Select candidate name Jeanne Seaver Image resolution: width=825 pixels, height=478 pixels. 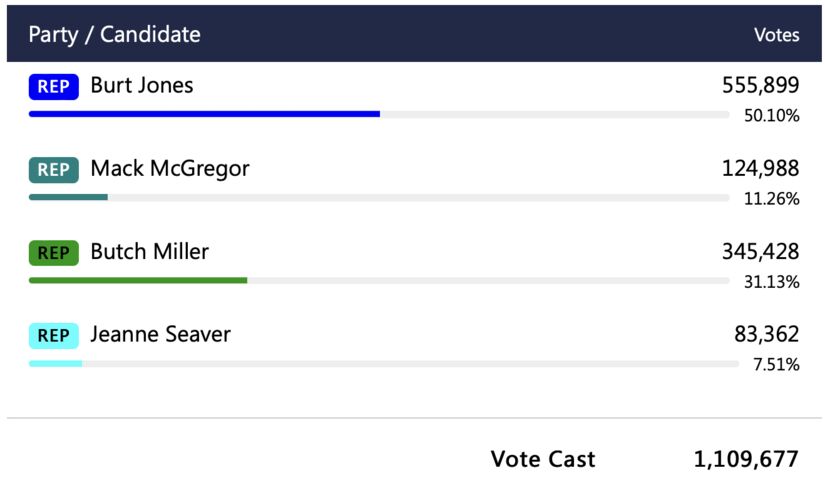pos(160,335)
